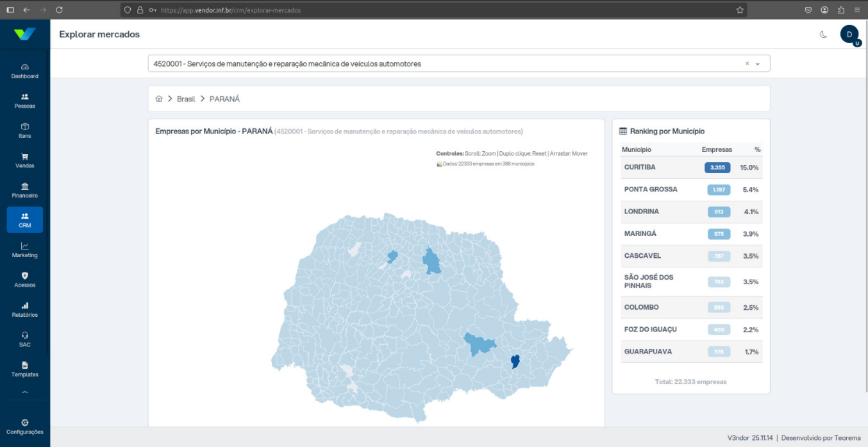Toggle dark mode moon icon

click(823, 35)
